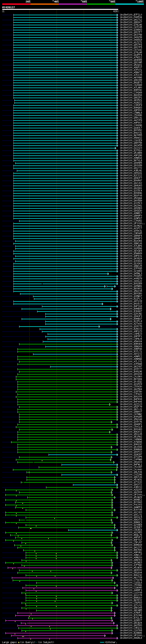Click the hit label UniRef100_A4GRL8
This screenshot has height=644, width=146.
(x=131, y=638)
